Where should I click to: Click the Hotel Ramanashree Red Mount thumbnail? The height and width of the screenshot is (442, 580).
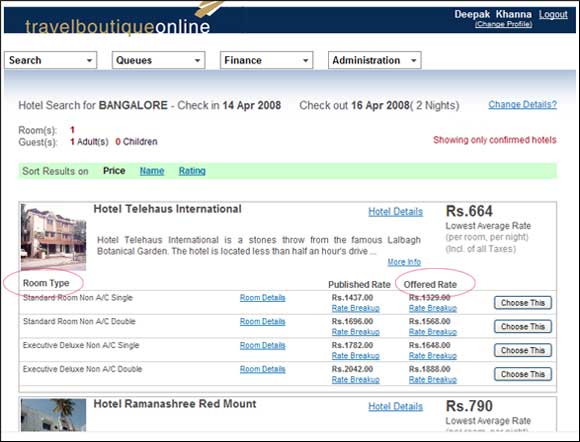(54, 415)
